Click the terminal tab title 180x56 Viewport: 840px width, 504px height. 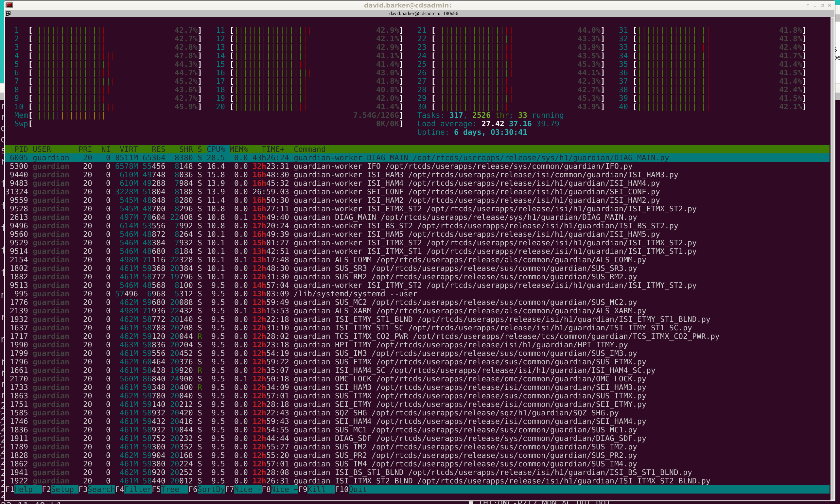pos(424,14)
